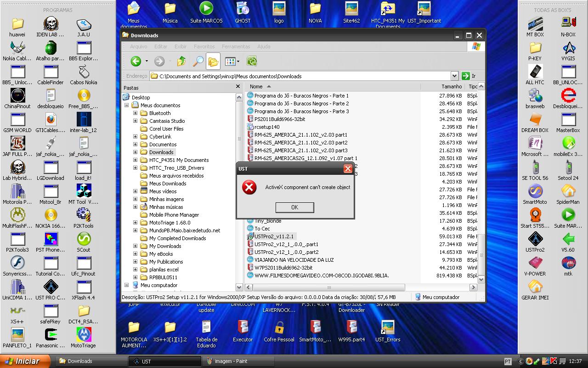Collapse the Meus documentos tree node
This screenshot has width=588, height=368.
126,105
